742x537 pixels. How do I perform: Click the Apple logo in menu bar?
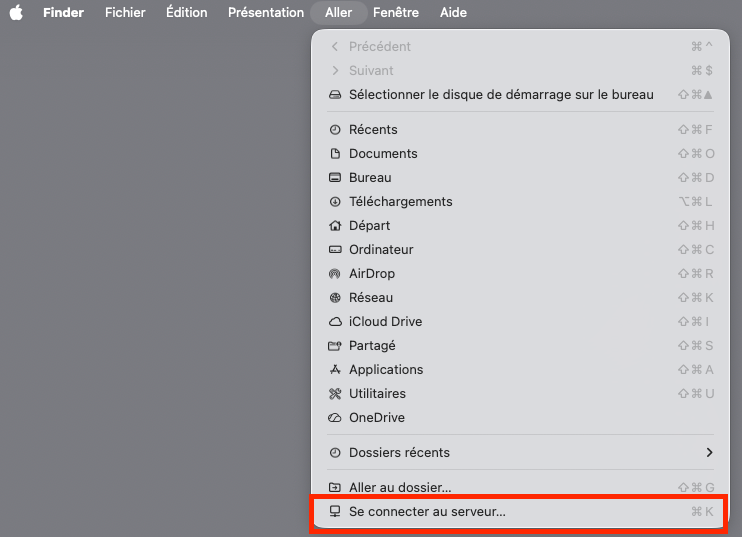pos(16,13)
